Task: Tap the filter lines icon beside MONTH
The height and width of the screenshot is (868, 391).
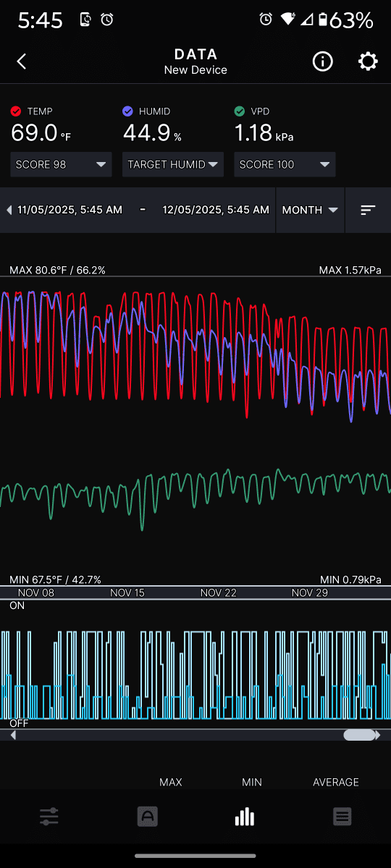Action: tap(368, 210)
